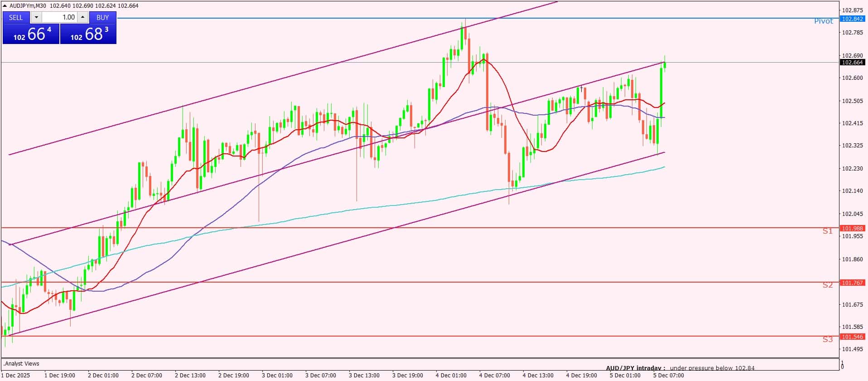868x381 pixels.
Task: Collapse one-click trading panel triangle icon
Action: point(5,6)
